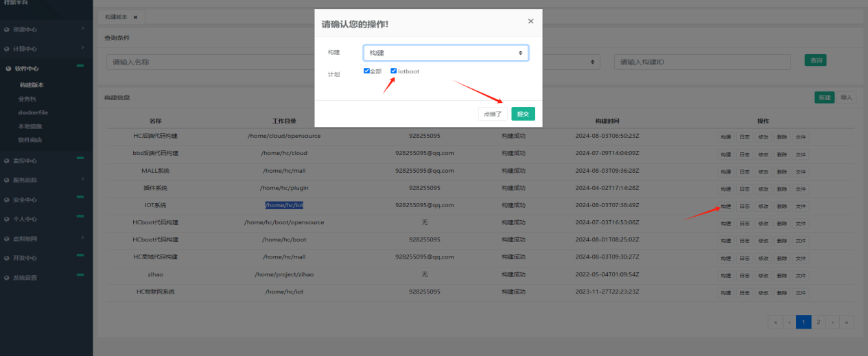Close the 构建版本 tab with its x
This screenshot has height=356, width=868.
(135, 17)
